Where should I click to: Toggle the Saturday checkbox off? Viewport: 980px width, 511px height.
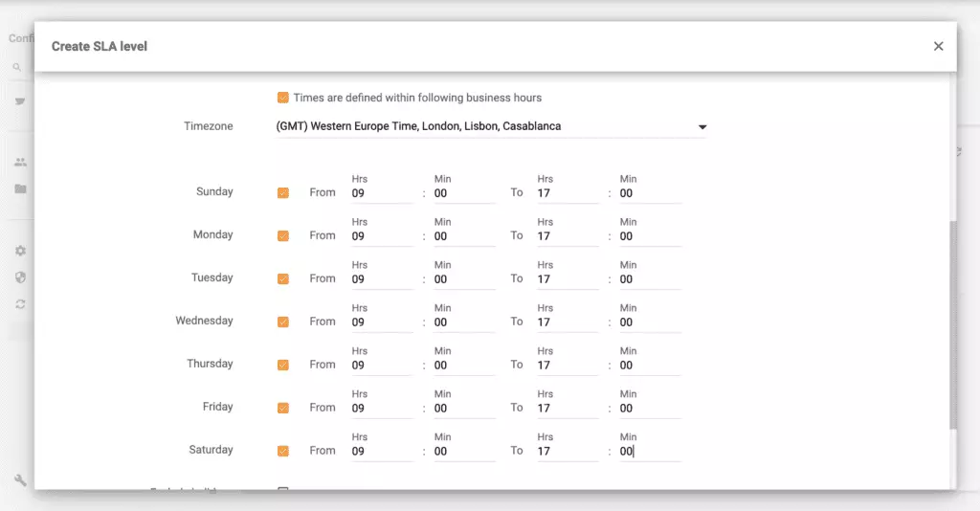pyautogui.click(x=283, y=451)
